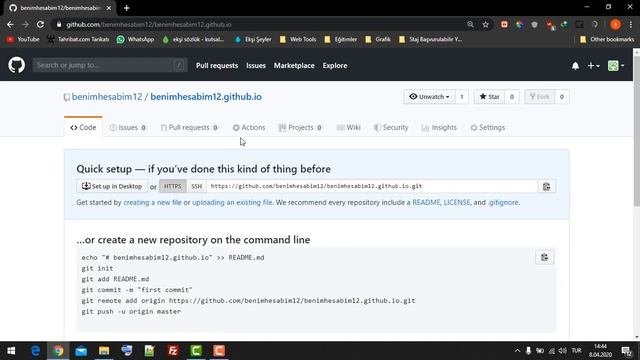This screenshot has width=640, height=360.
Task: Open the .gitignore link
Action: click(x=503, y=202)
